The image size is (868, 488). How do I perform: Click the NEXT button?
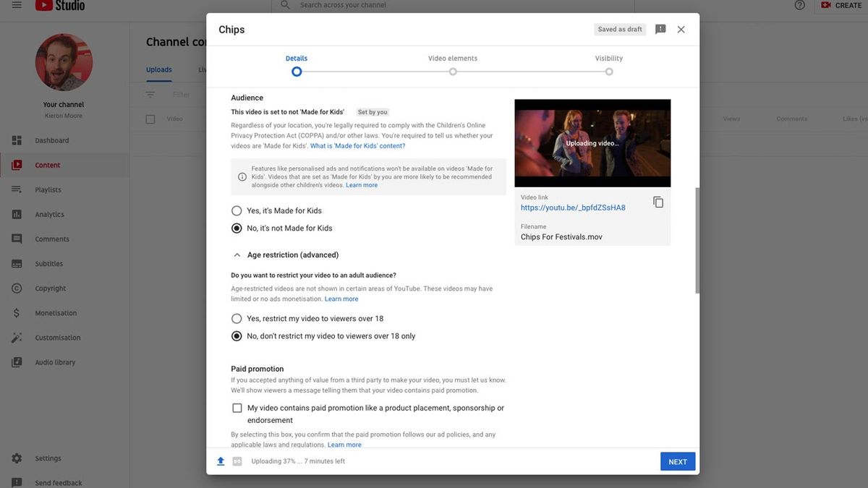677,461
